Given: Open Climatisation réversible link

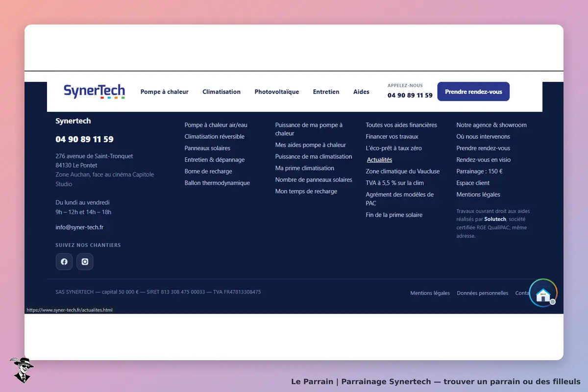Looking at the screenshot, I should tap(215, 137).
